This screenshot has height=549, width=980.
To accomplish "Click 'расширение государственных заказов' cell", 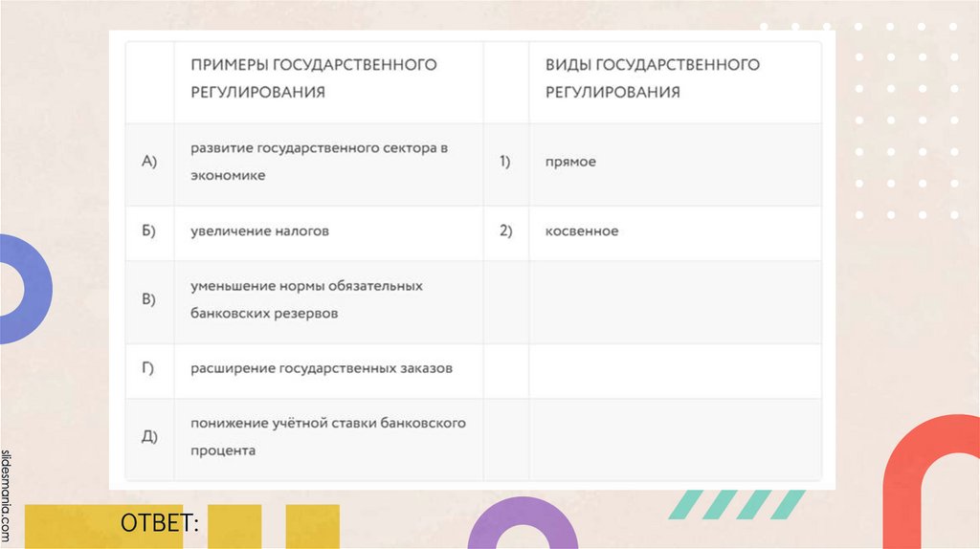I will pyautogui.click(x=322, y=368).
